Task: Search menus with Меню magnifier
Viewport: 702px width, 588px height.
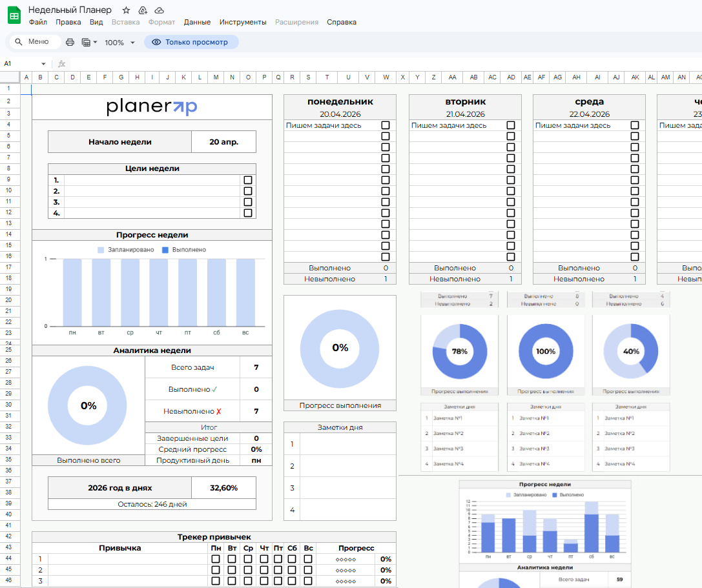Action: pyautogui.click(x=18, y=41)
